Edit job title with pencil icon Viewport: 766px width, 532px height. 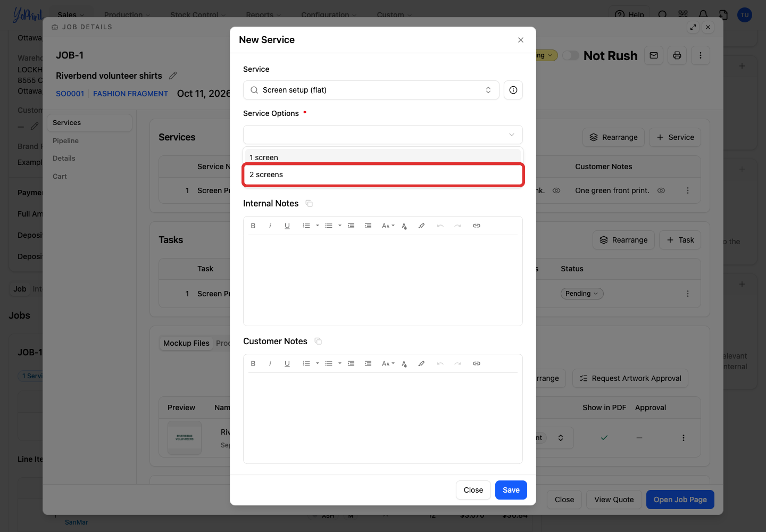[x=173, y=76]
